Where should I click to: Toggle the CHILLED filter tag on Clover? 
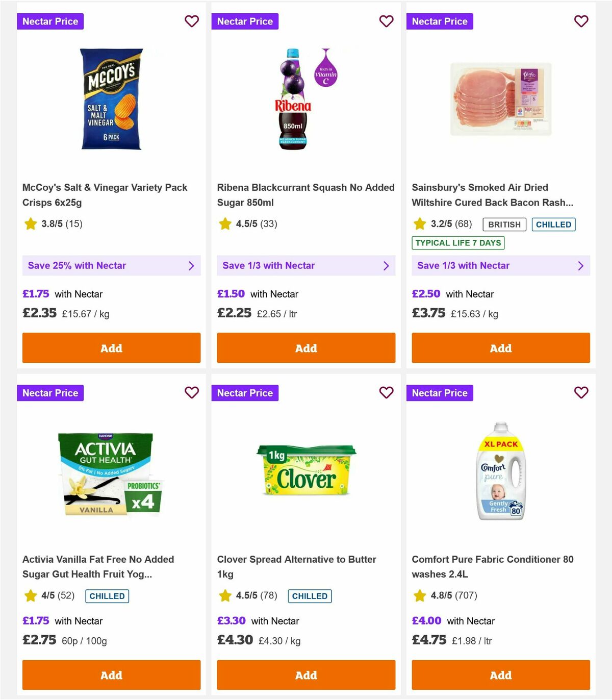click(310, 596)
